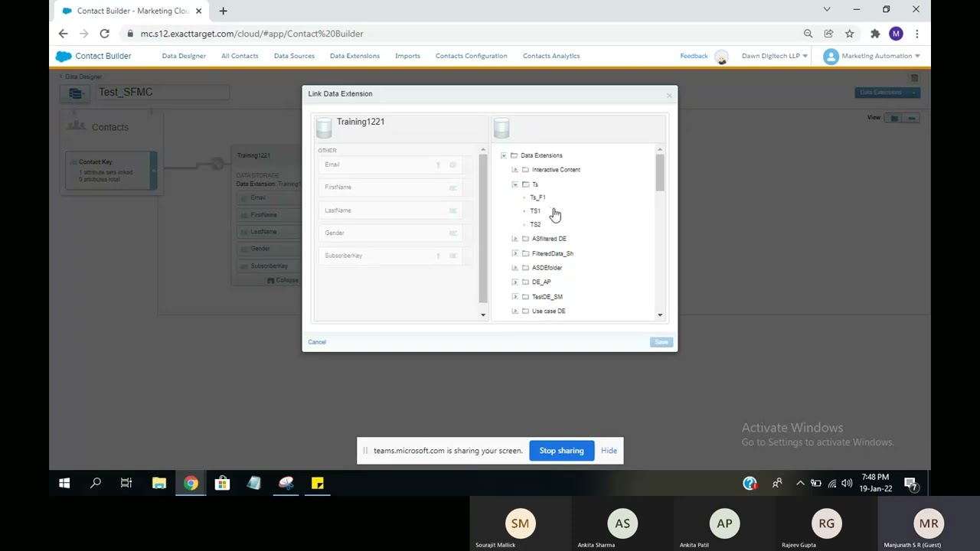
Task: Reload the browser page
Action: 104,34
